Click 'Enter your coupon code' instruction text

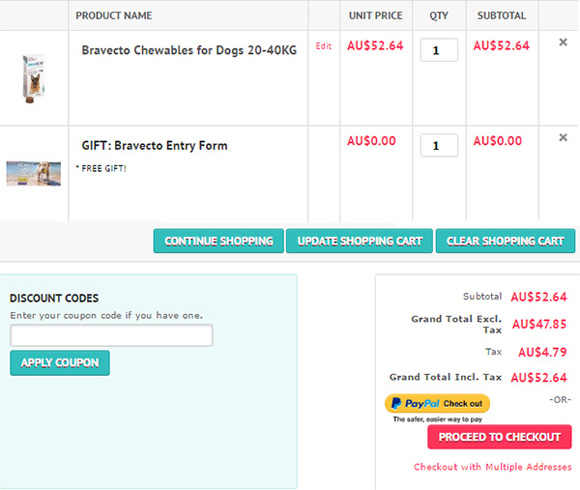(106, 315)
